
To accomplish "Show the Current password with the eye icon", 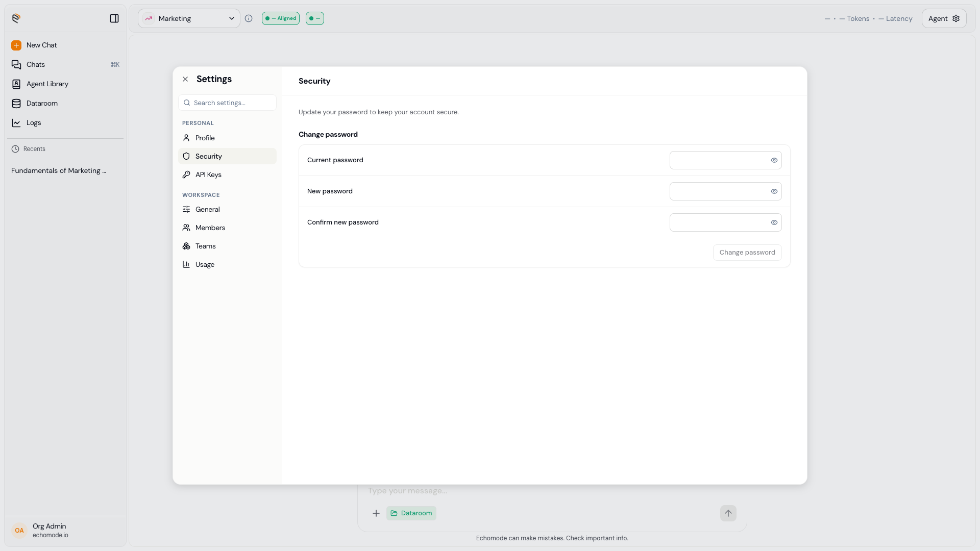I will point(774,160).
